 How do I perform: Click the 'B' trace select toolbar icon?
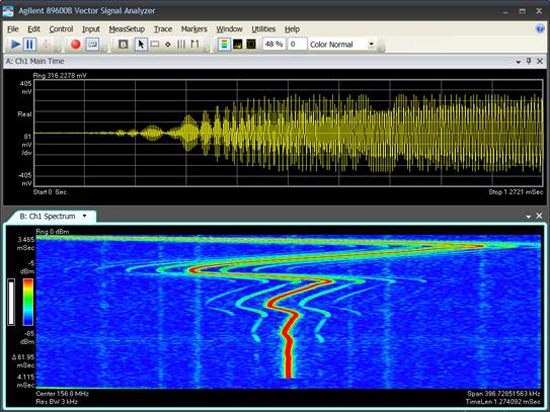coord(123,44)
